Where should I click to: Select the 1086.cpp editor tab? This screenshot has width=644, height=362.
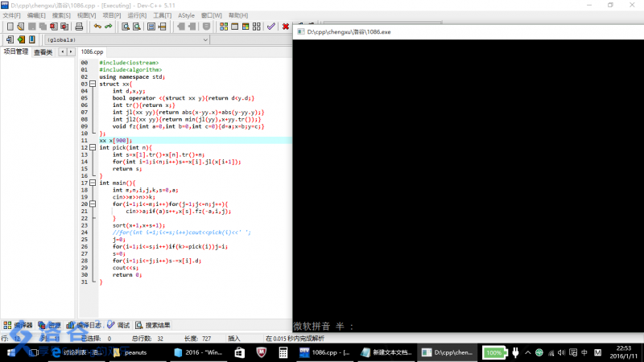click(93, 51)
